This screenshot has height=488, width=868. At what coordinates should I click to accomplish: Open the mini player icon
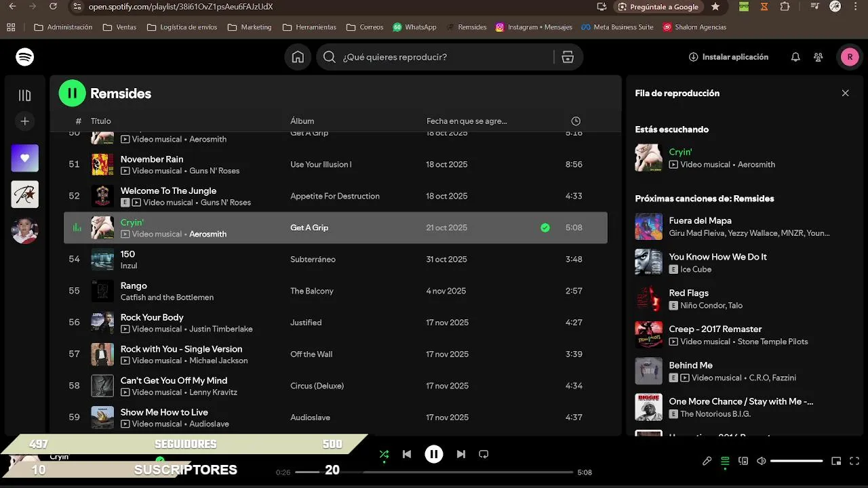point(836,461)
